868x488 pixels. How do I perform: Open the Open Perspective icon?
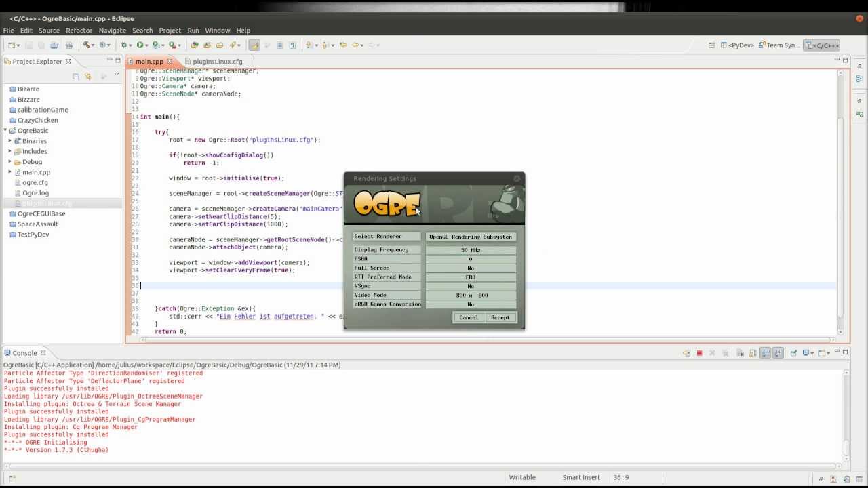(x=711, y=45)
